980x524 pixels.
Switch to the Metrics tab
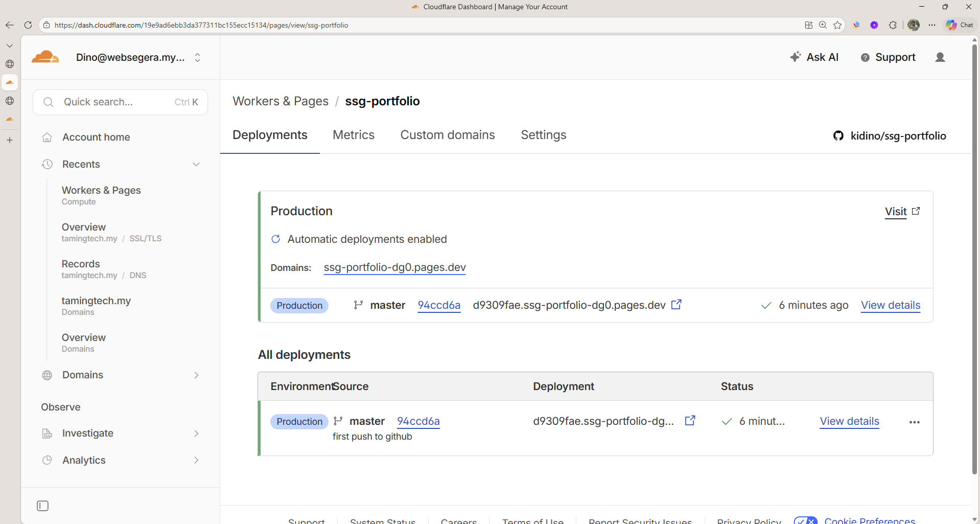point(354,135)
